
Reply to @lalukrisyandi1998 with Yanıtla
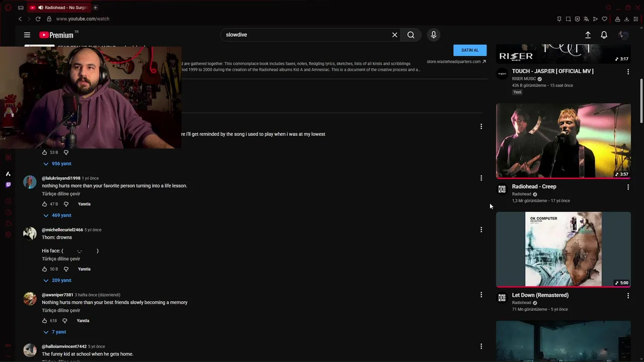[84, 204]
